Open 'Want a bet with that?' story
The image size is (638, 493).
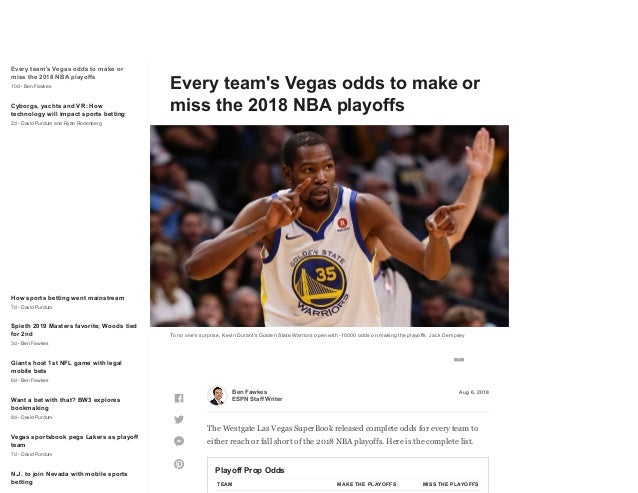66,404
